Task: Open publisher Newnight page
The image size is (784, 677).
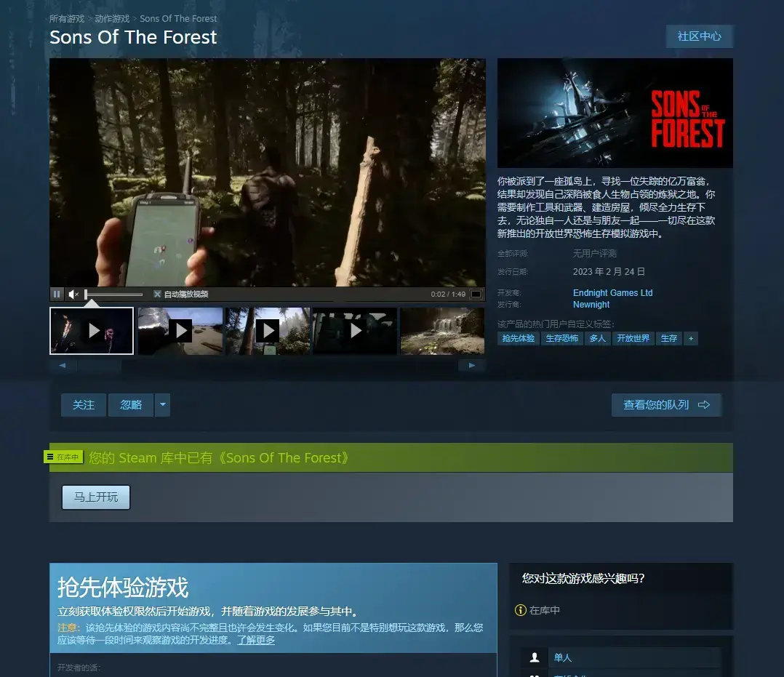Action: point(591,305)
